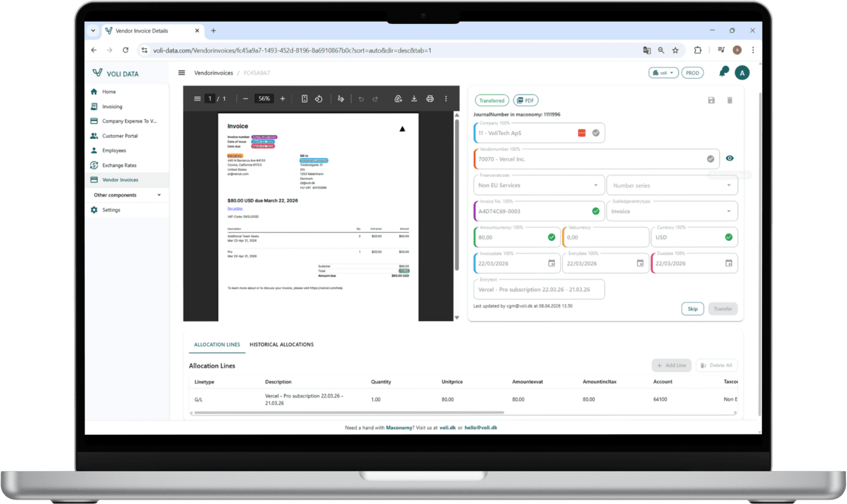Confirm the Invoice No field checkmark
Screen dimensions: 847x504
pyautogui.click(x=595, y=211)
